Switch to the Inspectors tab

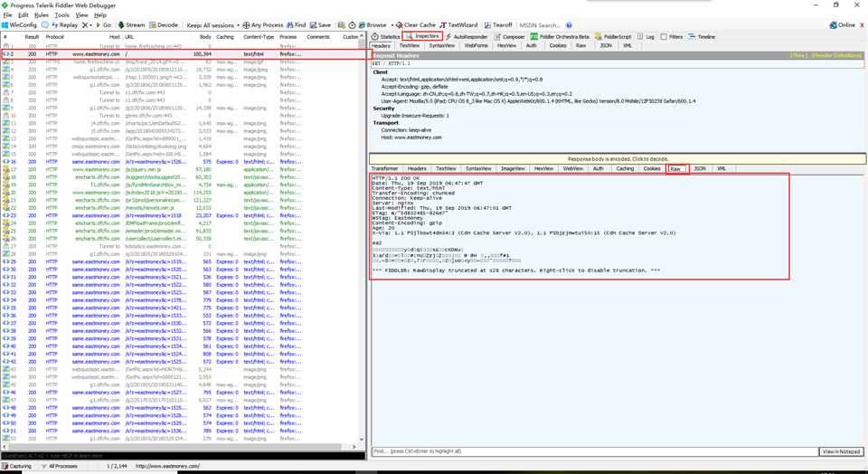(x=423, y=36)
